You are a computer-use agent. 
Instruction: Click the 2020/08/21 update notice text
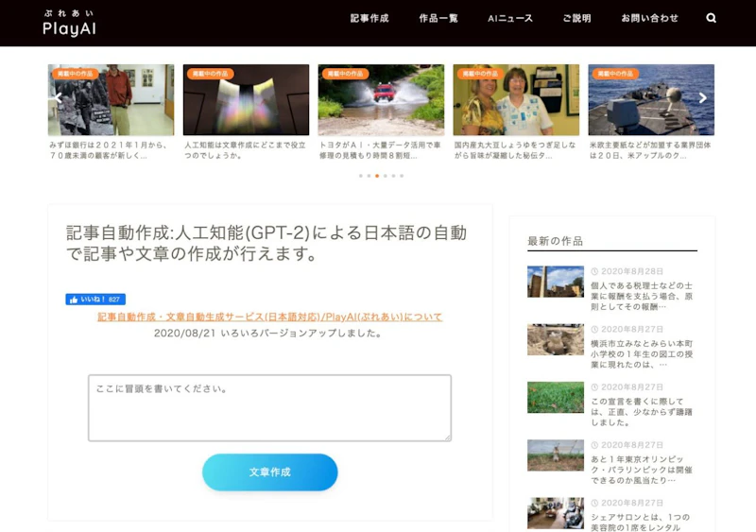point(267,334)
